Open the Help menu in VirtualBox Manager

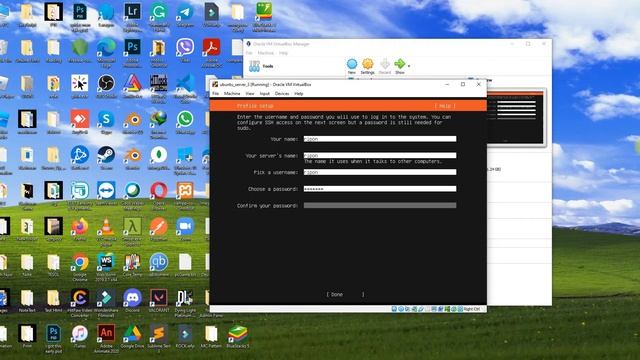(x=283, y=53)
